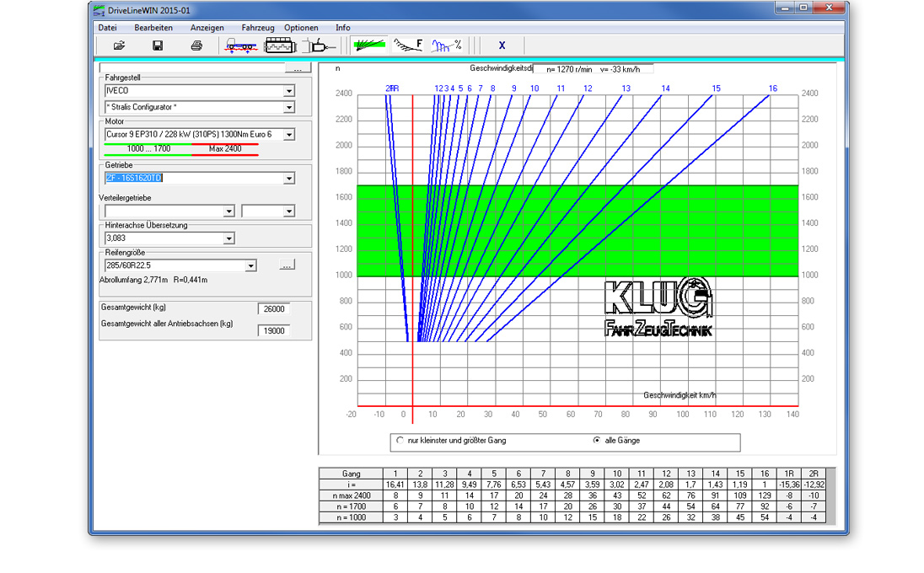Click the 'n = 1700' row label

(x=351, y=506)
